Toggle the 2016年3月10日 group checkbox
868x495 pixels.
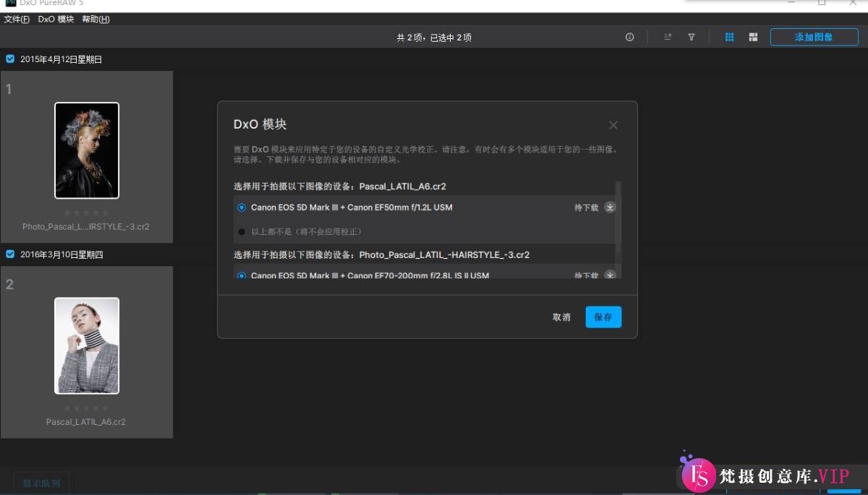10,254
